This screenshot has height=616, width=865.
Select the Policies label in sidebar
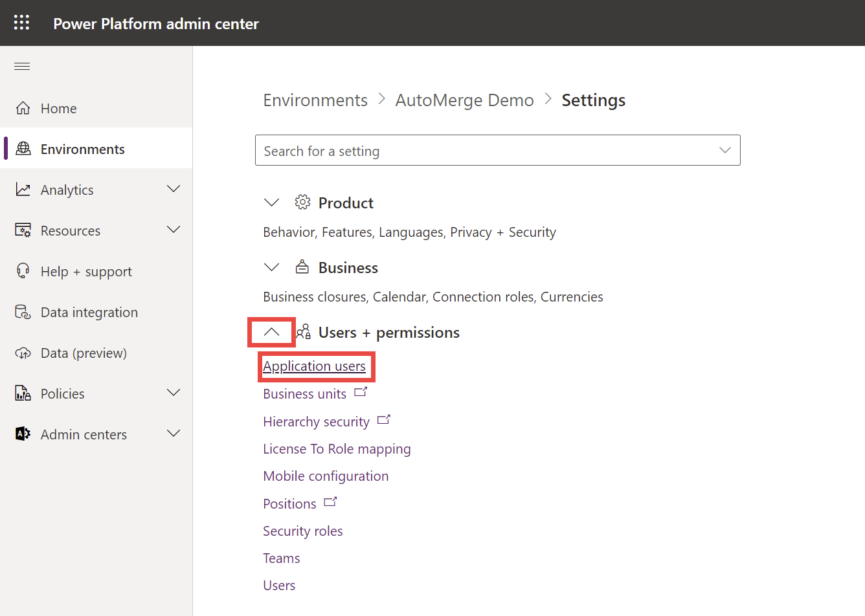pos(62,394)
